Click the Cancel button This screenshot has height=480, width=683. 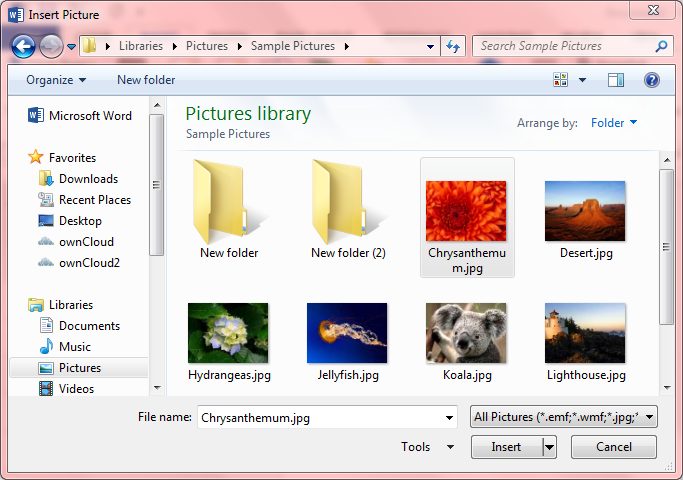(614, 447)
